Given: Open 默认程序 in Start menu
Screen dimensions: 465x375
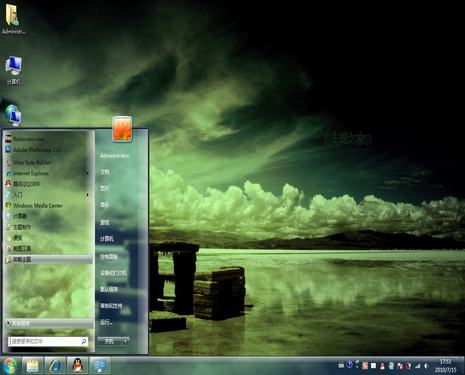Looking at the screenshot, I should point(109,289).
